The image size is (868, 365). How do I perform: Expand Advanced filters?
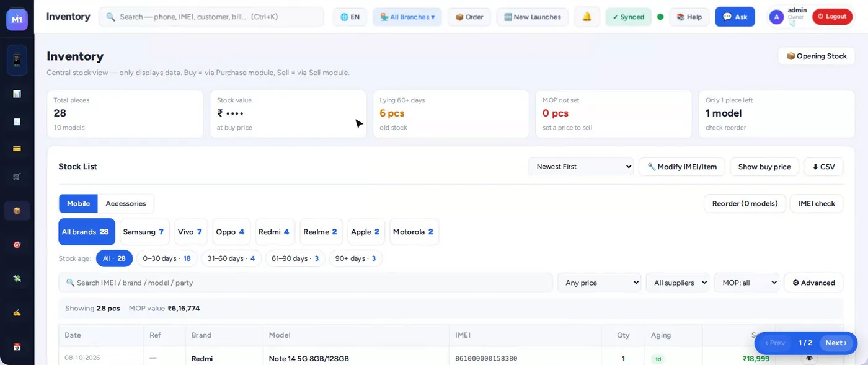pos(813,283)
